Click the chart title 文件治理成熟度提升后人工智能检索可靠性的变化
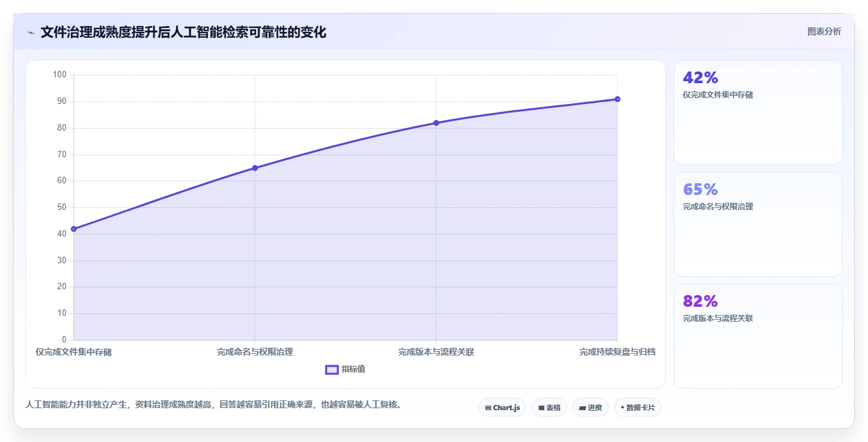The width and height of the screenshot is (868, 442). (x=183, y=32)
